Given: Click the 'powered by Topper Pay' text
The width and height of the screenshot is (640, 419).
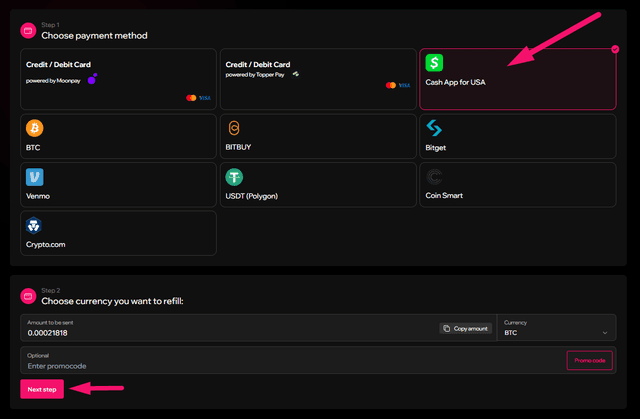Looking at the screenshot, I should [x=255, y=75].
